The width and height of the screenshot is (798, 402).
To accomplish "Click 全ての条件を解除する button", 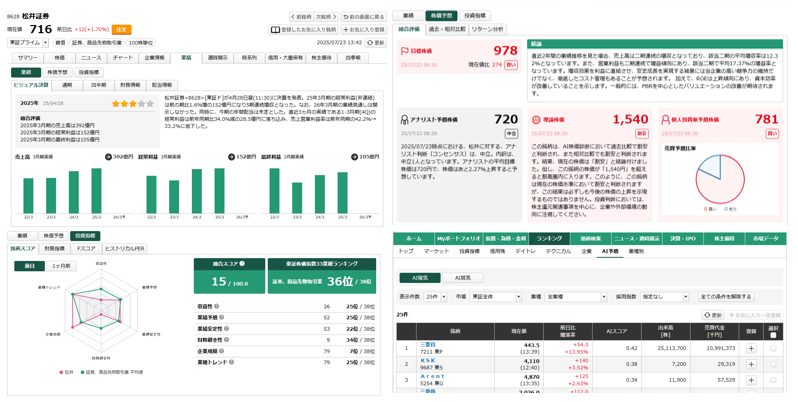I will coord(725,297).
